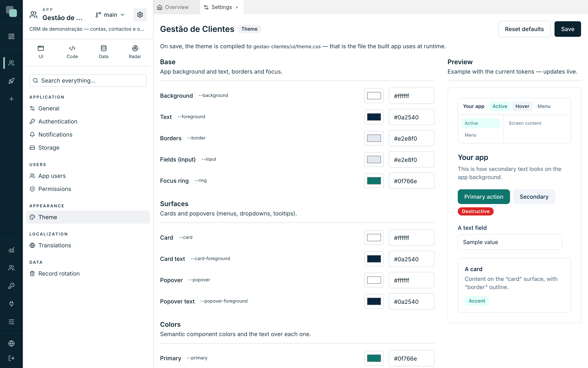This screenshot has height=368, width=588.
Task: Open the rocket deploy icon
Action: [x=11, y=81]
